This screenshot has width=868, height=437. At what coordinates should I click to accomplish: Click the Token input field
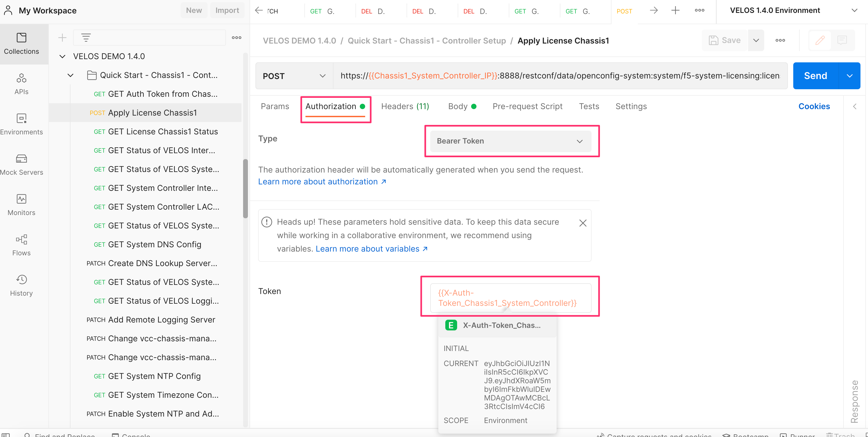[510, 298]
